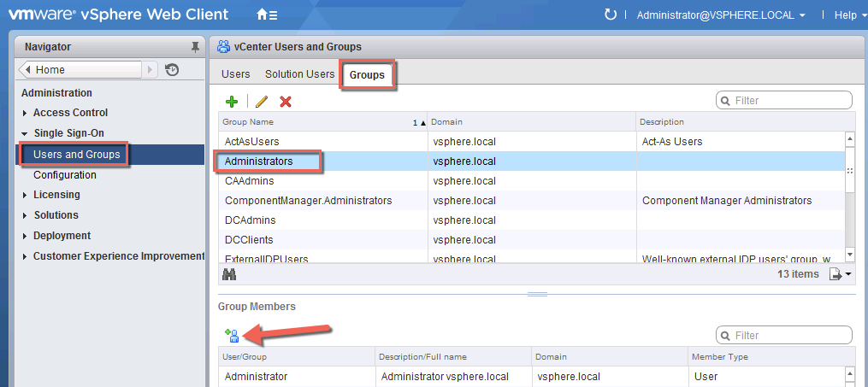
Task: Open the Help dropdown menu
Action: (849, 15)
